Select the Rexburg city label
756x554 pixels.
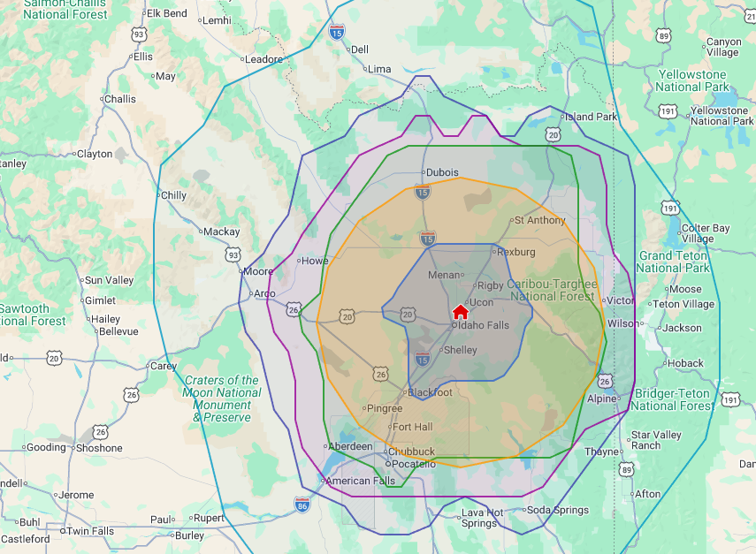[x=515, y=252]
